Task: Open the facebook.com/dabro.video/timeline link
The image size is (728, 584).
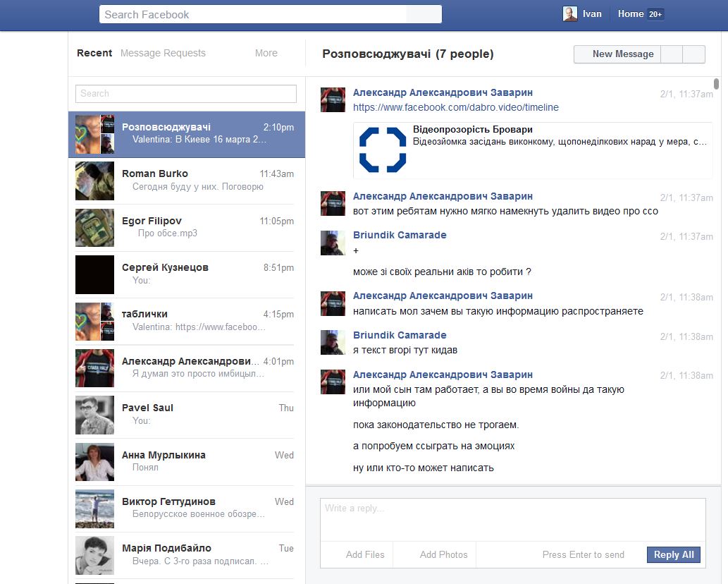Action: [x=455, y=107]
